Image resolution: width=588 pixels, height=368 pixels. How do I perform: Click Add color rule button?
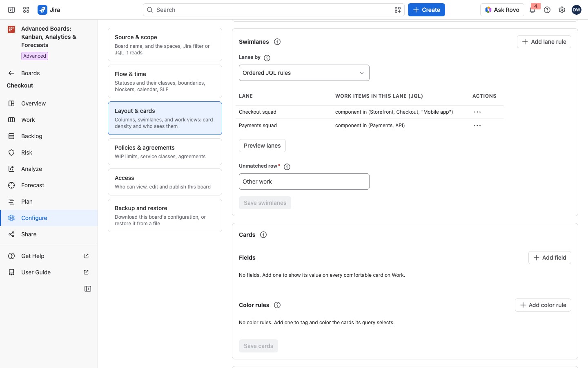tap(543, 305)
